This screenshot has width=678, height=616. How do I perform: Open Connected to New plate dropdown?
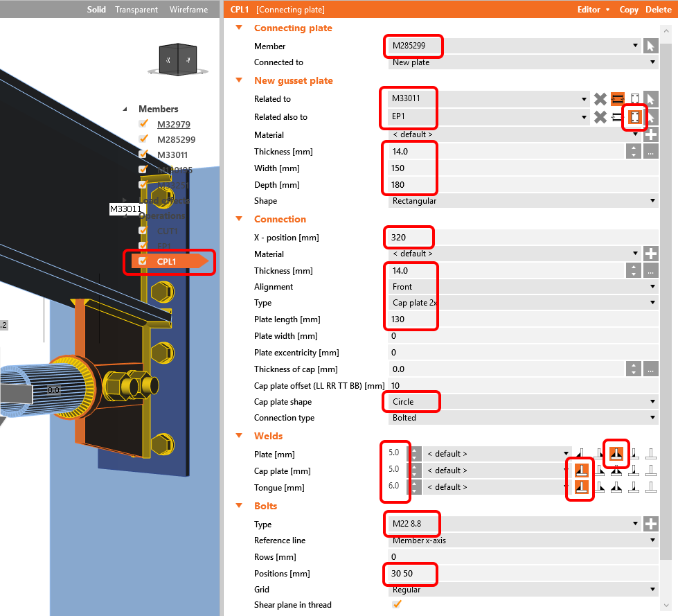coord(652,62)
